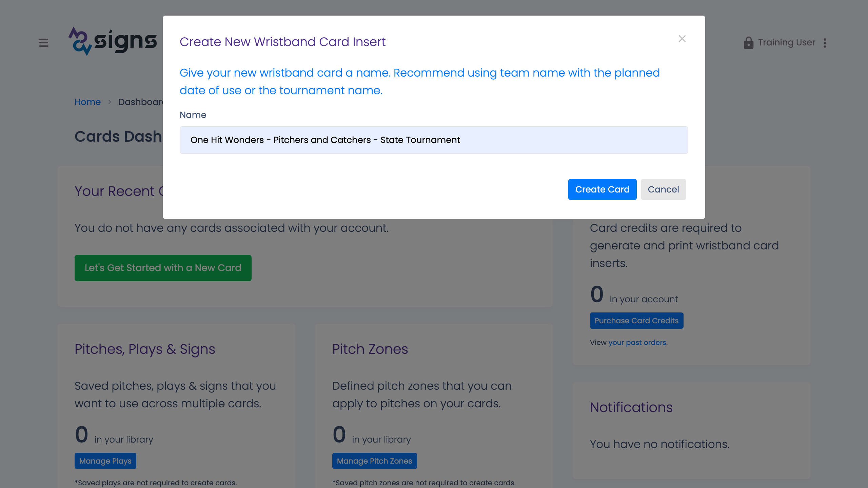Cancel the new wristband card dialog
This screenshot has height=488, width=868.
point(663,189)
